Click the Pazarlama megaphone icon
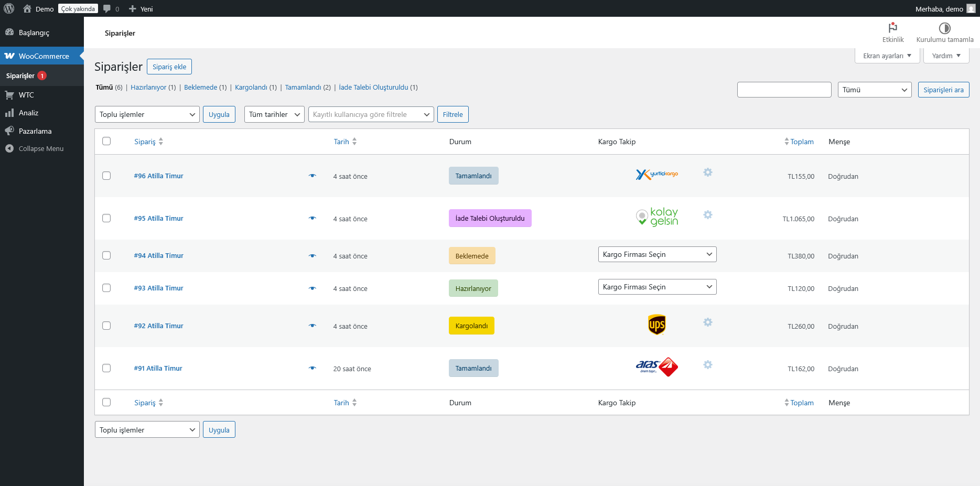Image resolution: width=980 pixels, height=486 pixels. (x=9, y=131)
